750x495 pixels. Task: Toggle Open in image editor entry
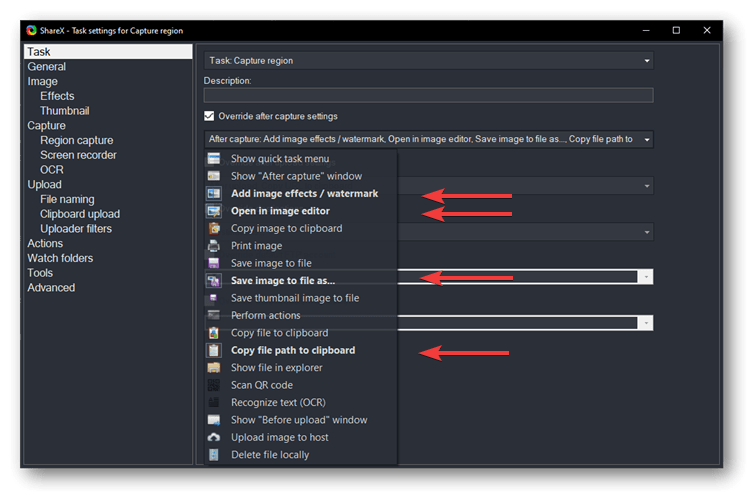(x=301, y=211)
